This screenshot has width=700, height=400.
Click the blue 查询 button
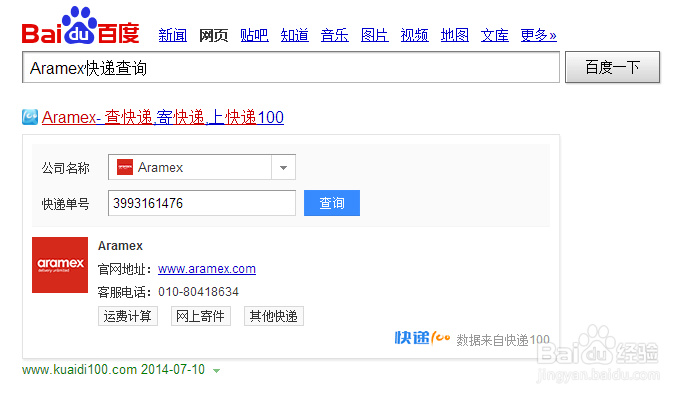click(332, 203)
